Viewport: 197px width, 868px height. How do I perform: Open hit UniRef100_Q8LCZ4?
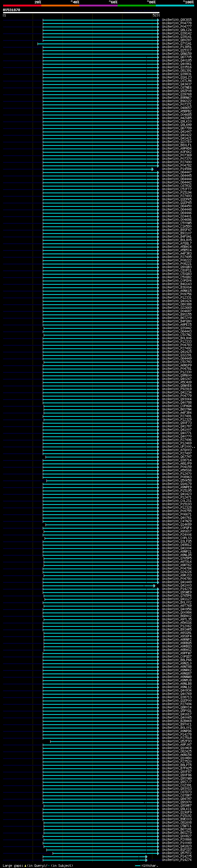pos(176,30)
